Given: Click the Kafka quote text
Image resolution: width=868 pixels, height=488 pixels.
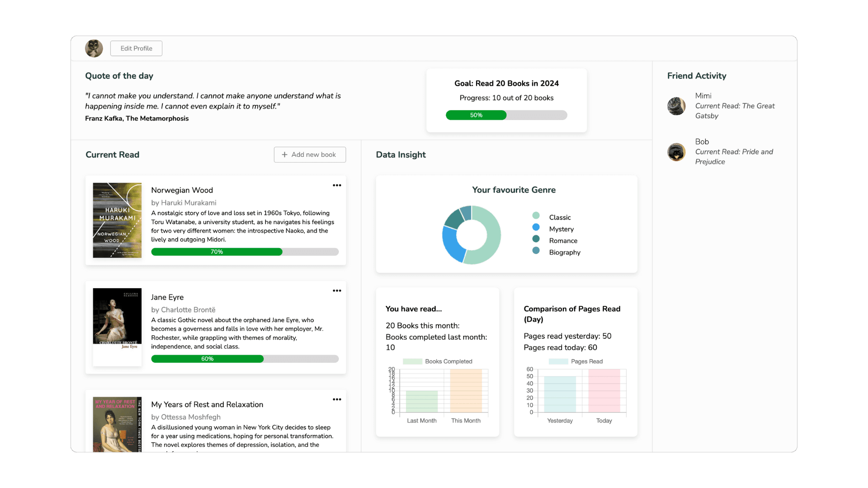Looking at the screenshot, I should [x=213, y=101].
